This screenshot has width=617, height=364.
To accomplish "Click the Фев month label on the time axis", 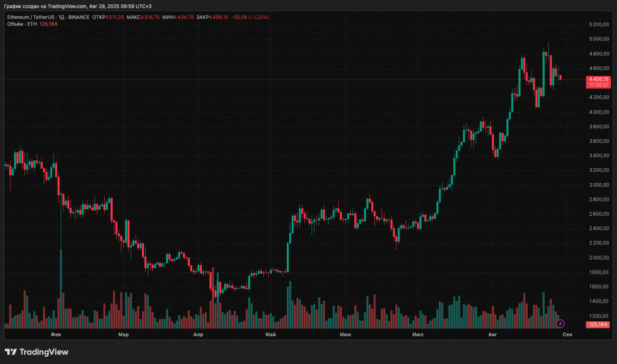I will (55, 334).
